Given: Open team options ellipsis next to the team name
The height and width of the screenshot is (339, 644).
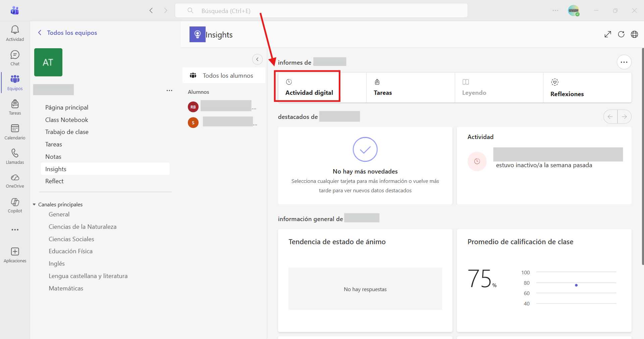Looking at the screenshot, I should (x=169, y=90).
